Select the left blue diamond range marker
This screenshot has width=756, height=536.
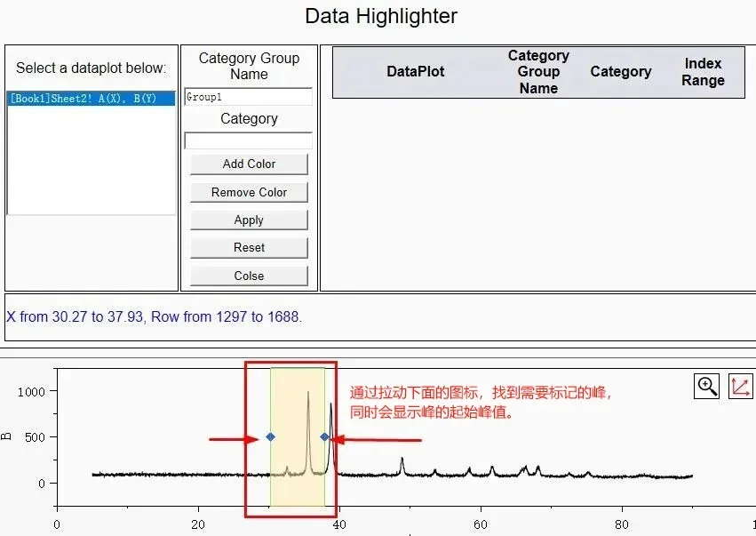pyautogui.click(x=270, y=437)
